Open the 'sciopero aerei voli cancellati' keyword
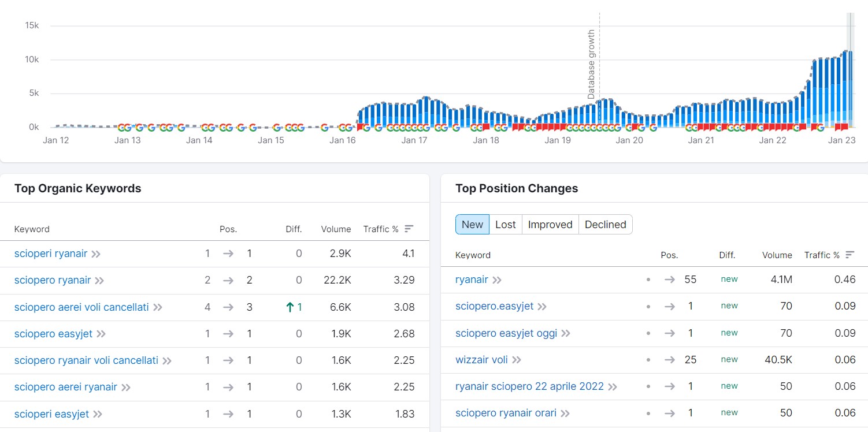 click(81, 307)
